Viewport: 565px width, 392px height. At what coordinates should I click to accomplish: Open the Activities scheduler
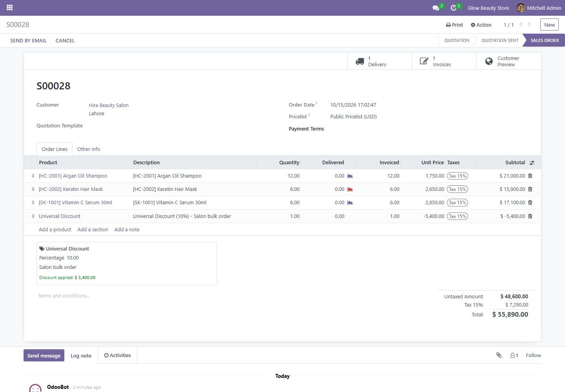pos(117,355)
